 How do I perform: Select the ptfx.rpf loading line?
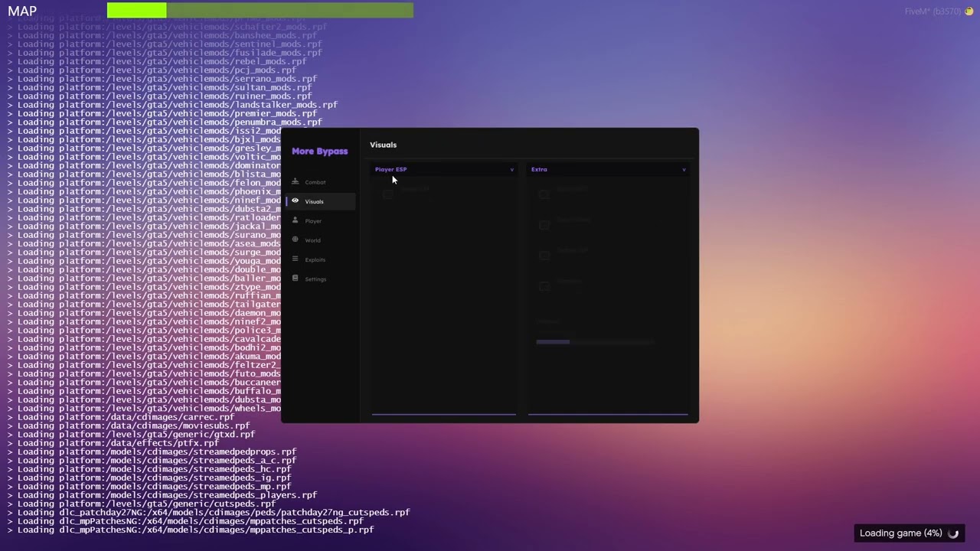click(x=113, y=443)
